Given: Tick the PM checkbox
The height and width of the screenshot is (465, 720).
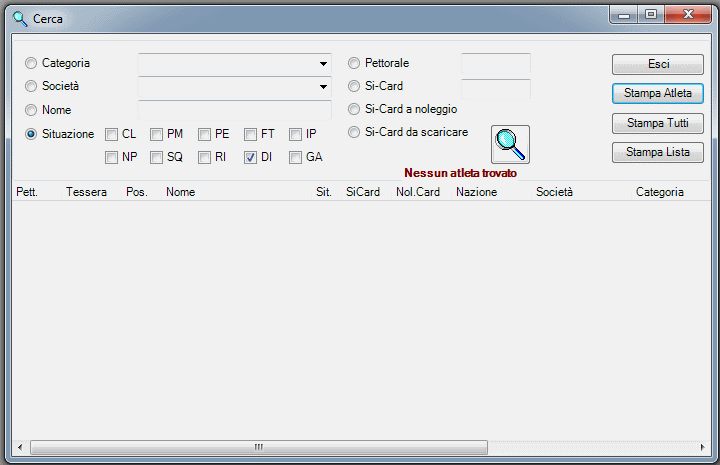Looking at the screenshot, I should (x=156, y=134).
